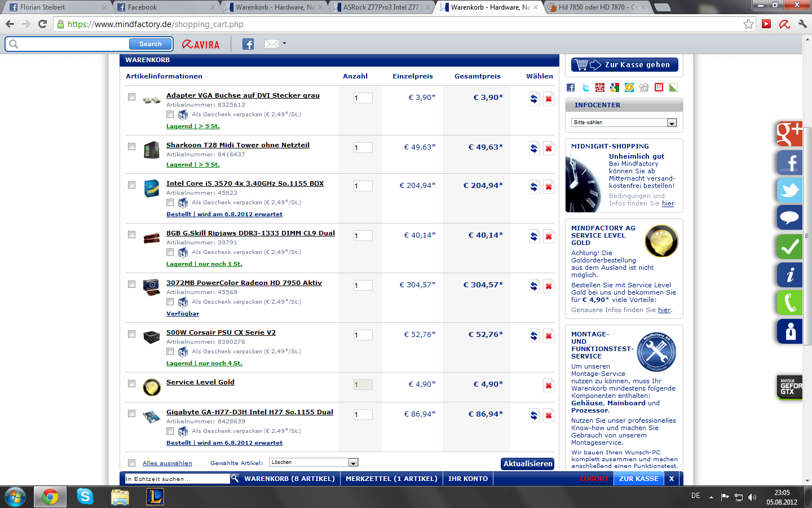Open 'Gewählte Artikel' Löschen dropdown

coord(314,462)
